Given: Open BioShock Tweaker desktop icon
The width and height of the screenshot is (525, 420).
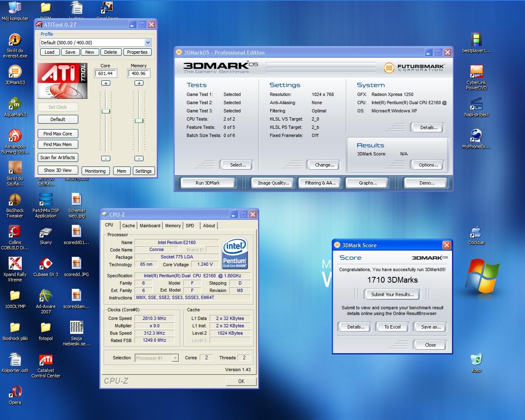Looking at the screenshot, I should click(15, 205).
